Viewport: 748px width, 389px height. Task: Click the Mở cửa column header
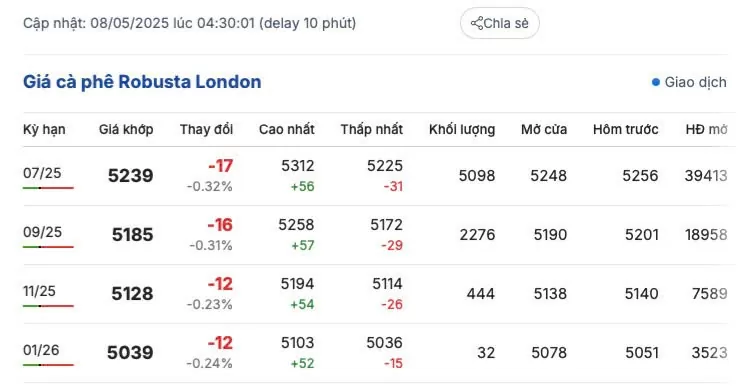pos(544,129)
